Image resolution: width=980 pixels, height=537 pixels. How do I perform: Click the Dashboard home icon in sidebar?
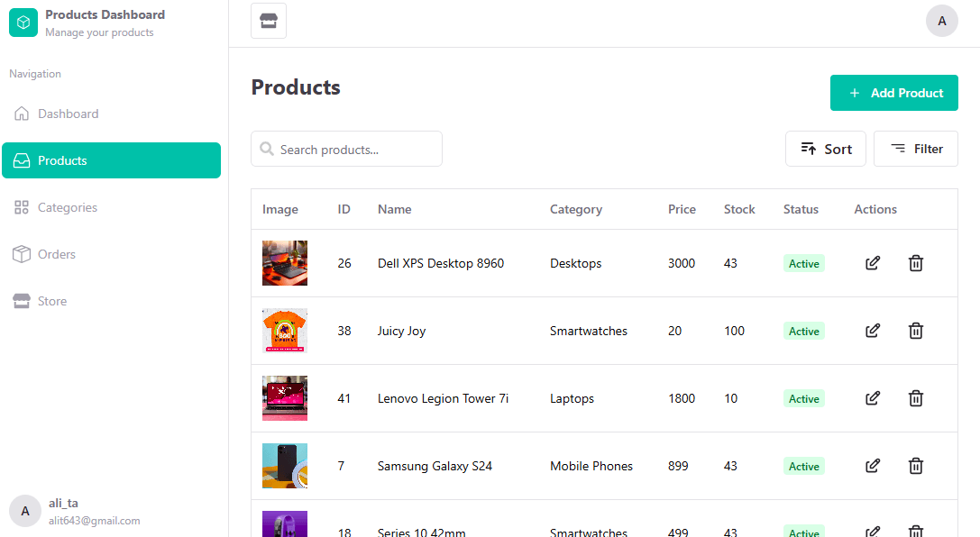[x=22, y=114]
